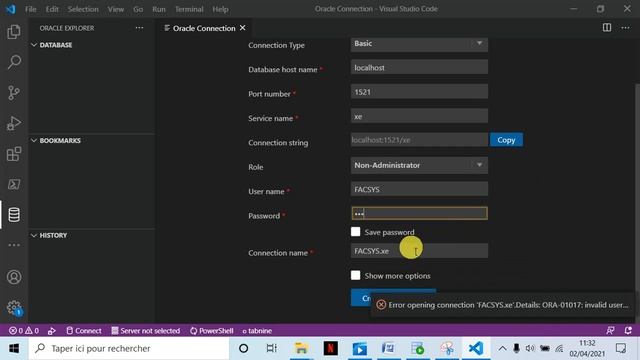
Task: Click the Windows taskbar search box
Action: (129, 349)
